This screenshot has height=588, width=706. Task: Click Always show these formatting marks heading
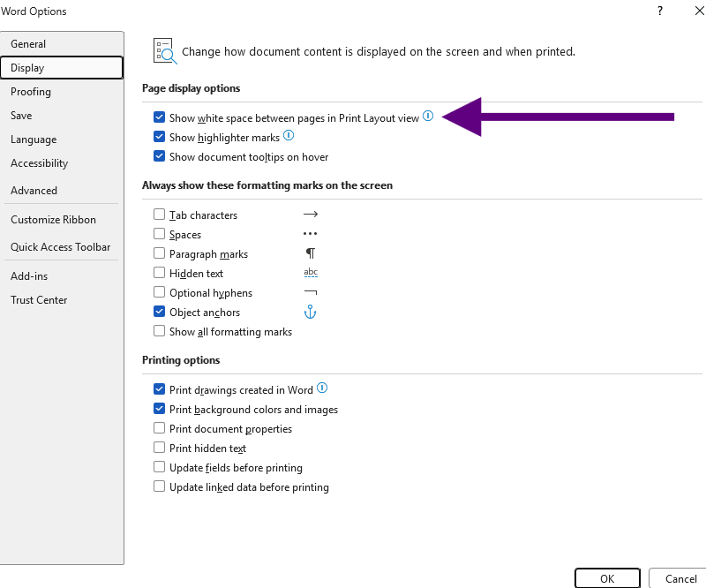(267, 185)
